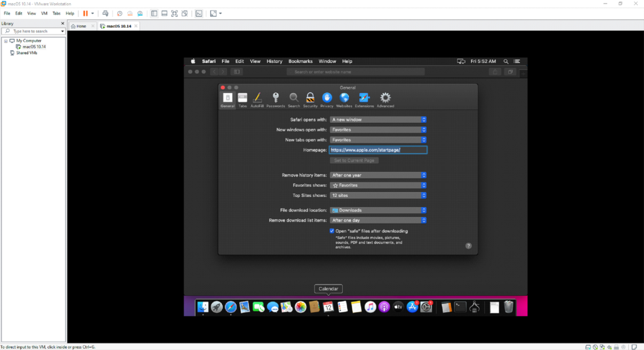Click Spotlight search in macOS menu bar
The height and width of the screenshot is (350, 644).
click(506, 61)
